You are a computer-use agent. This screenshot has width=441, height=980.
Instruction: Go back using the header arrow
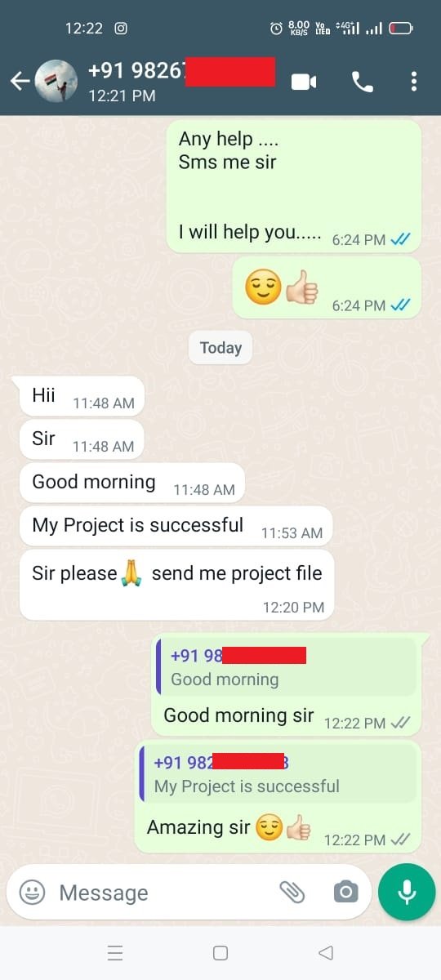pos(20,81)
